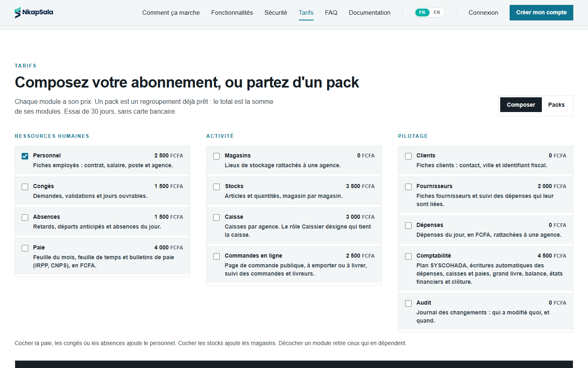Switch language to FR
The width and height of the screenshot is (588, 368).
[x=422, y=13]
